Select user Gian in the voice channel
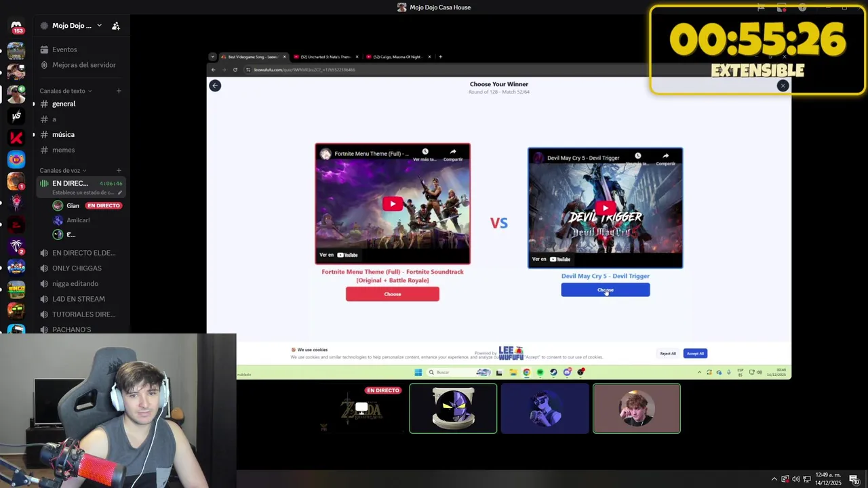868x488 pixels. (x=73, y=205)
